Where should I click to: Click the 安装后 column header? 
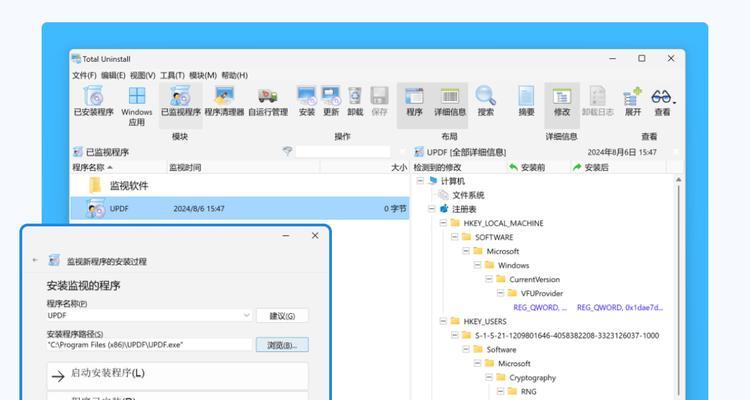click(x=618, y=167)
